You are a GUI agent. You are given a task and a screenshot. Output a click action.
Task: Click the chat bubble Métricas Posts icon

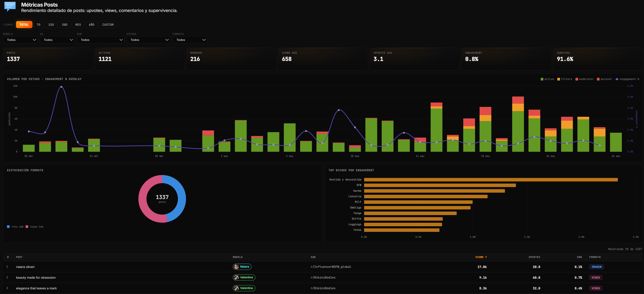click(x=10, y=7)
